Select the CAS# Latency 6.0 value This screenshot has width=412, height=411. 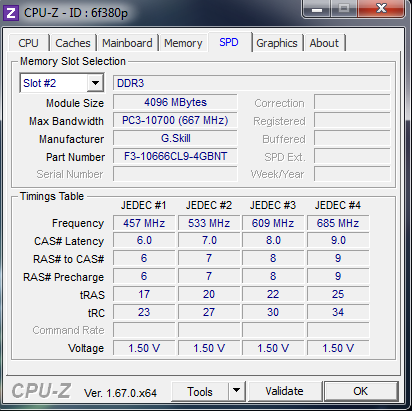144,240
